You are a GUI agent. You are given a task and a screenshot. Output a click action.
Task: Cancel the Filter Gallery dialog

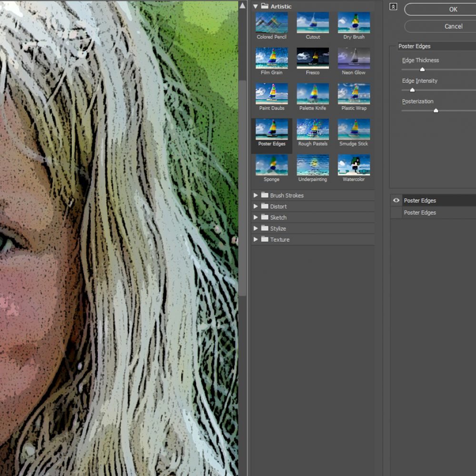pyautogui.click(x=452, y=26)
